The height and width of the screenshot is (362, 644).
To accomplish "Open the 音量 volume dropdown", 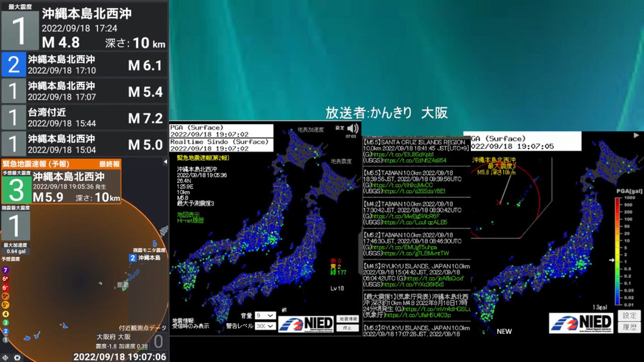I will pos(265,315).
